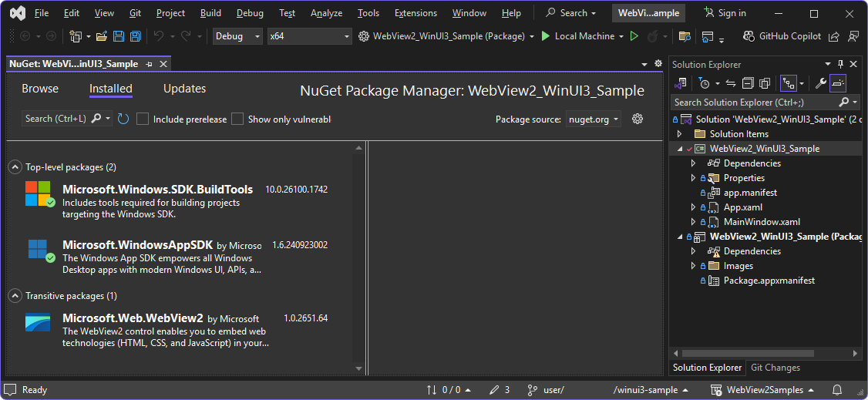868x400 pixels.
Task: Click the Search Solution Explorer field
Action: 765,103
